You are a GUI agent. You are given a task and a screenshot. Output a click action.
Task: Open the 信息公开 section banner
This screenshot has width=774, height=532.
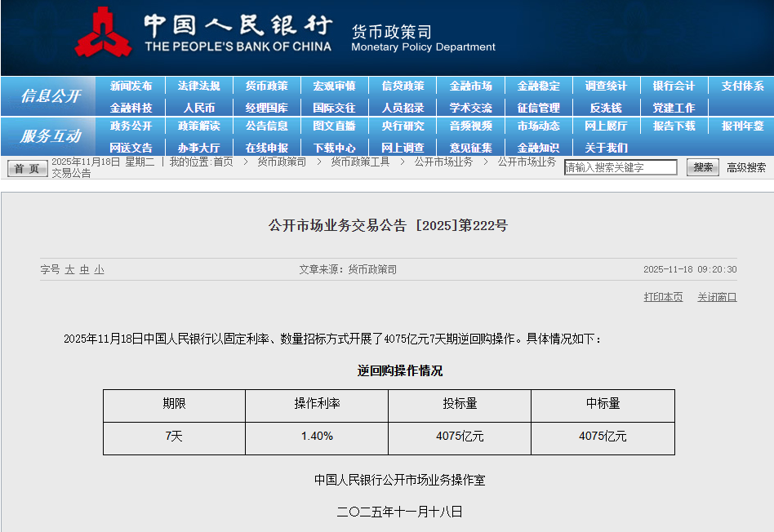(x=50, y=96)
